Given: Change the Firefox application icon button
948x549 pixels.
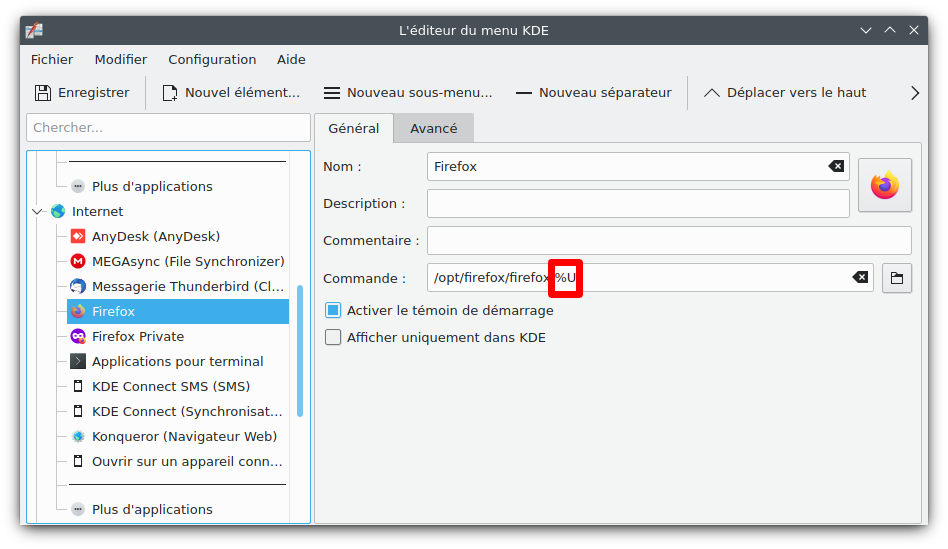Looking at the screenshot, I should click(x=885, y=185).
